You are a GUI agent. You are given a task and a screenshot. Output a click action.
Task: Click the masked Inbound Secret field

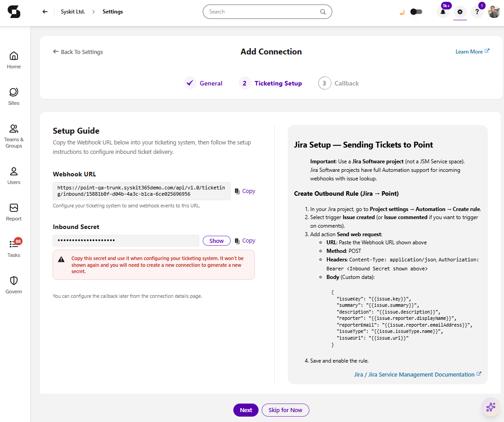click(x=126, y=241)
